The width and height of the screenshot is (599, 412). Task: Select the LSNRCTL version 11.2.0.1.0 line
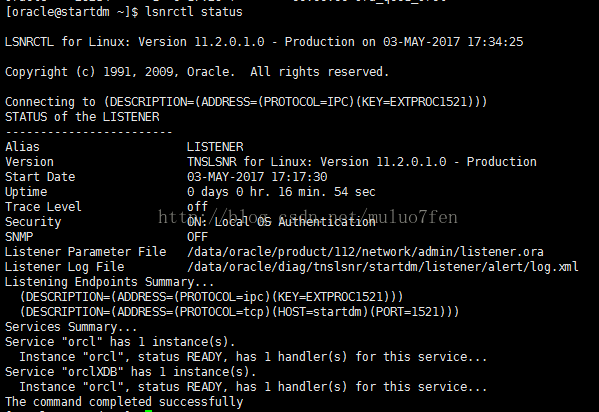(264, 42)
